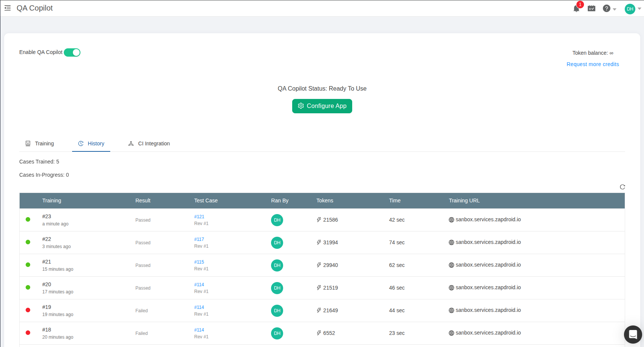Click token lightning icon beside 6552

point(319,333)
